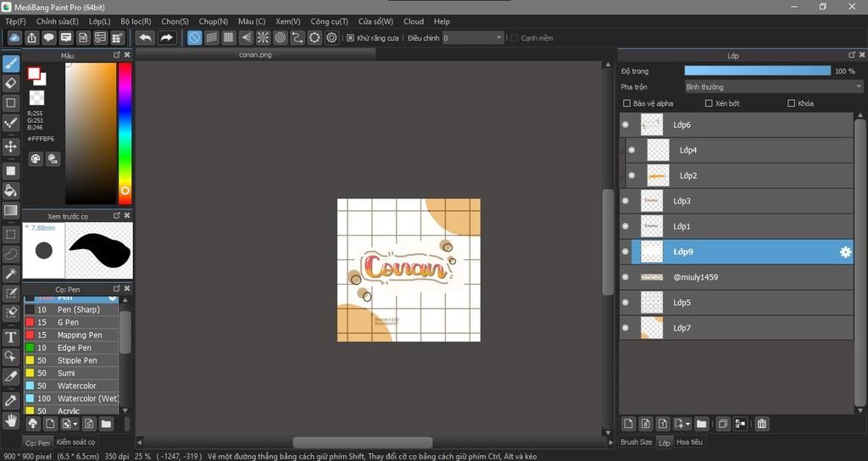
Task: Click the Lớp4 layer thumbnail
Action: (x=658, y=150)
